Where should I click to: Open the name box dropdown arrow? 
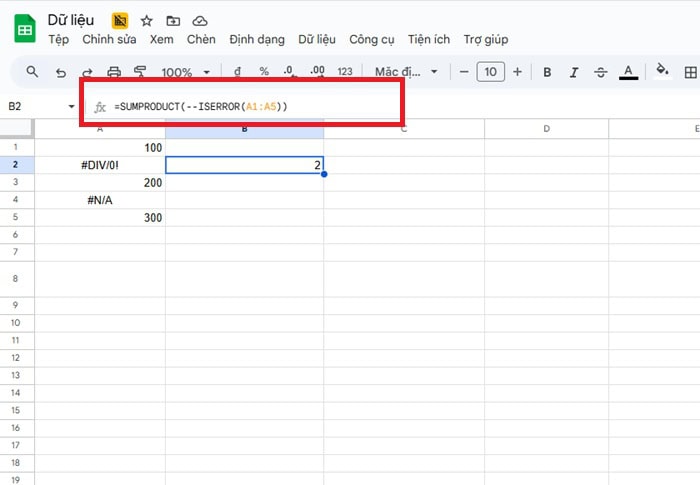(71, 106)
